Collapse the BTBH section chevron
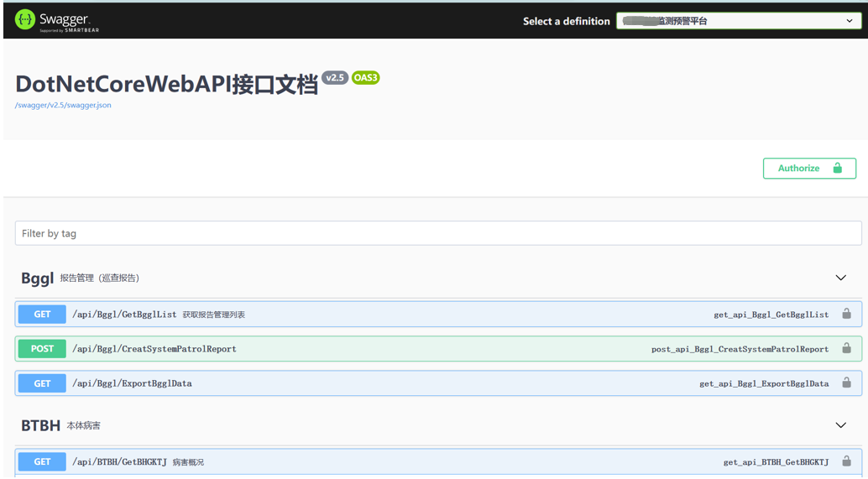868x479 pixels. click(x=840, y=425)
